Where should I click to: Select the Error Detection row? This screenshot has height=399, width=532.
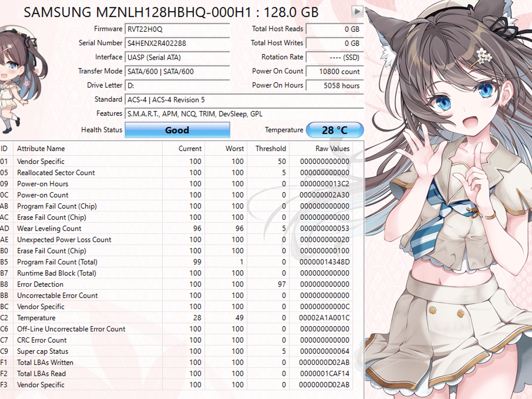(176, 284)
